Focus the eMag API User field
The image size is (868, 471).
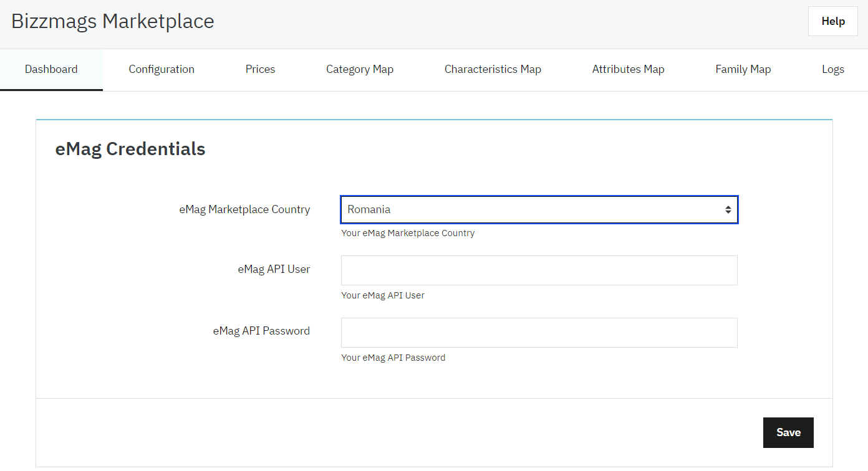[x=539, y=270]
